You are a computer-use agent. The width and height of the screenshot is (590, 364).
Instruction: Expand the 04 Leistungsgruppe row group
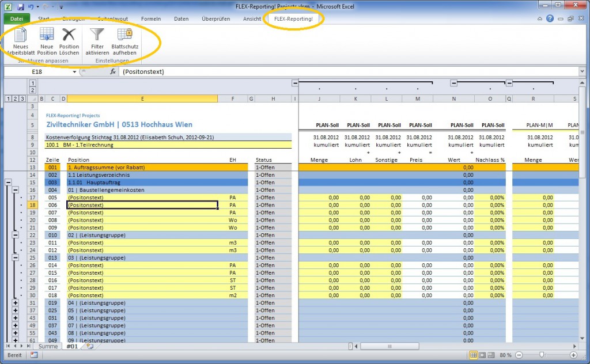(16, 302)
